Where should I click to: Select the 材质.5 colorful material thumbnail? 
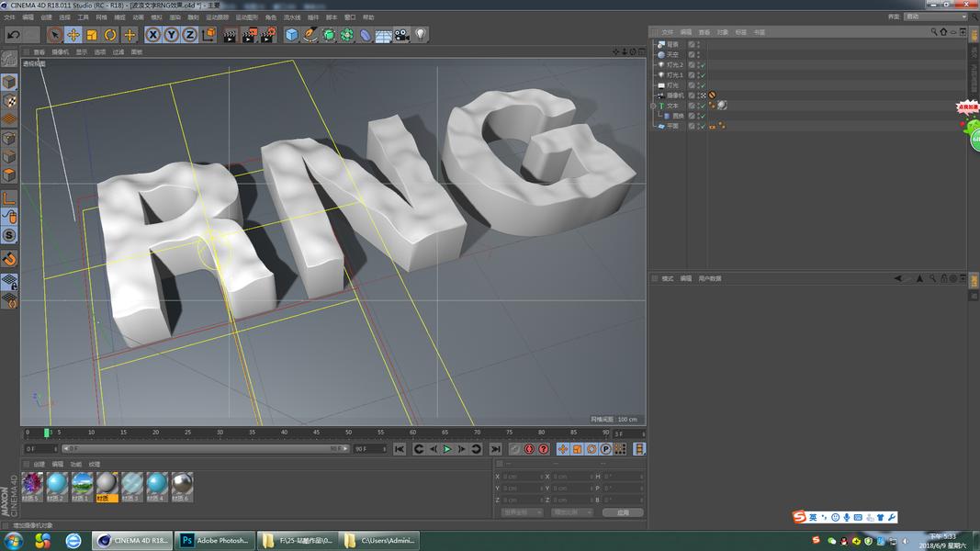32,484
